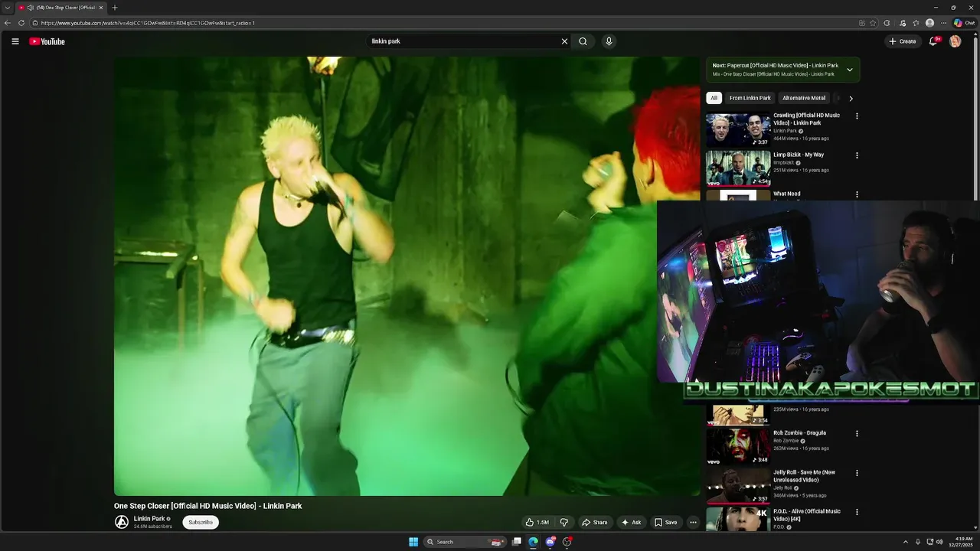
Task: Open Limp Bizkit My Way thumbnail
Action: click(x=738, y=168)
